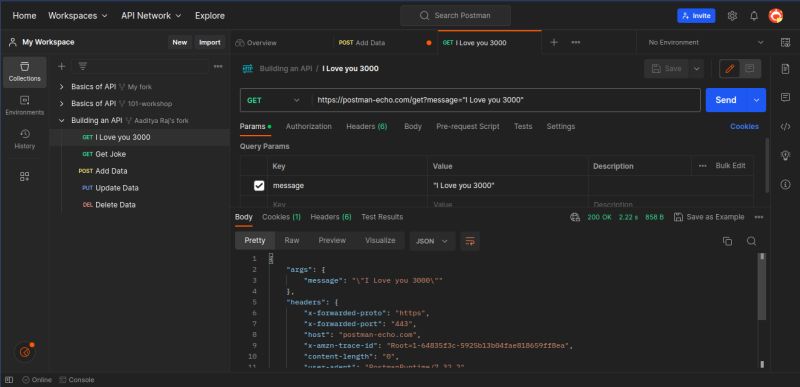Uncheck the message query parameter checkbox
This screenshot has width=800, height=387.
click(259, 186)
